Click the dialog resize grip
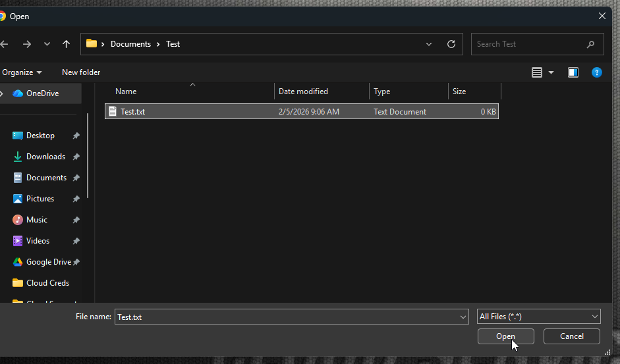 (607, 353)
